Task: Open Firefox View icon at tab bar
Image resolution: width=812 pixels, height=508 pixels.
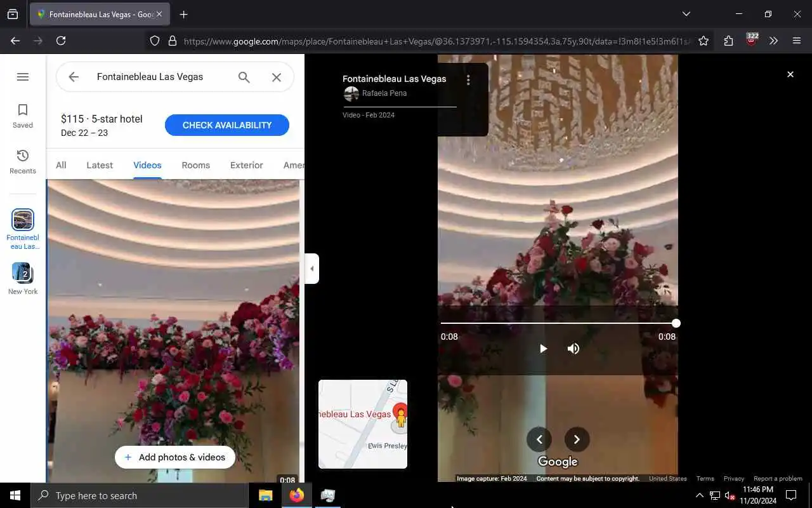Action: (13, 14)
